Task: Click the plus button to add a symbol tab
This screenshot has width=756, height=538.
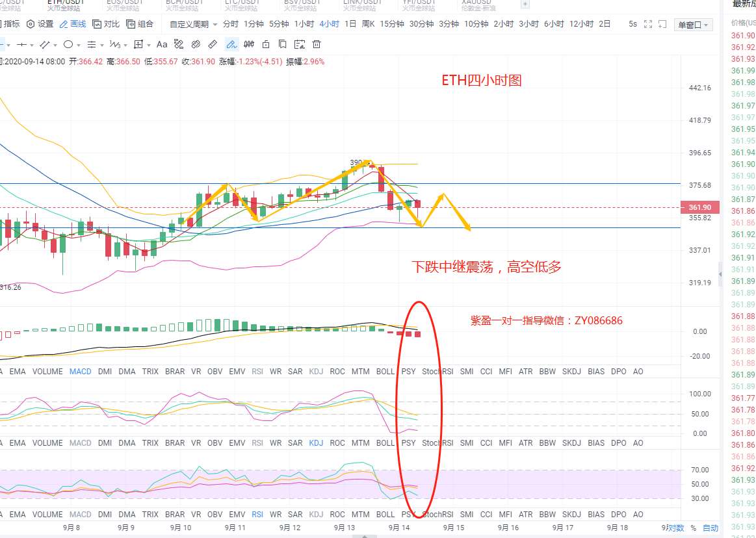Action: [525, 4]
